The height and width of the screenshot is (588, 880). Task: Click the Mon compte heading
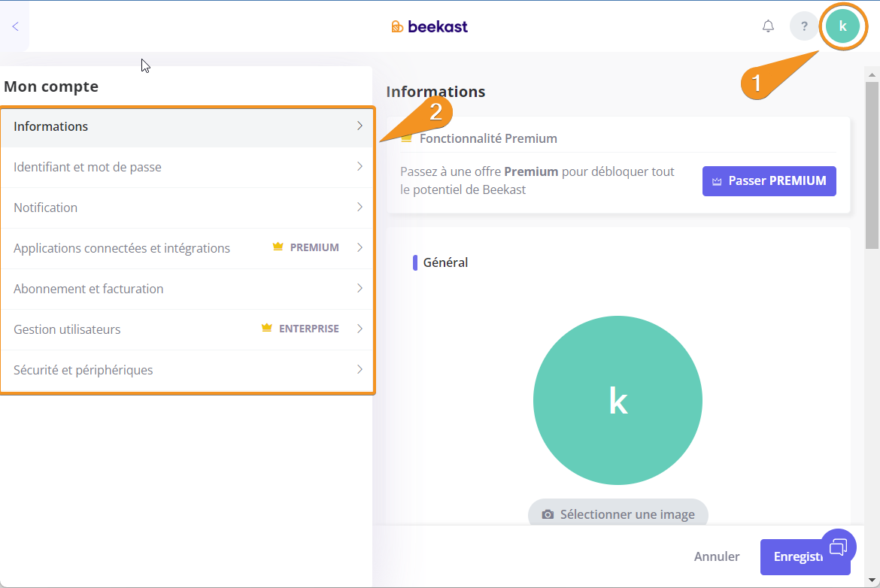point(51,86)
